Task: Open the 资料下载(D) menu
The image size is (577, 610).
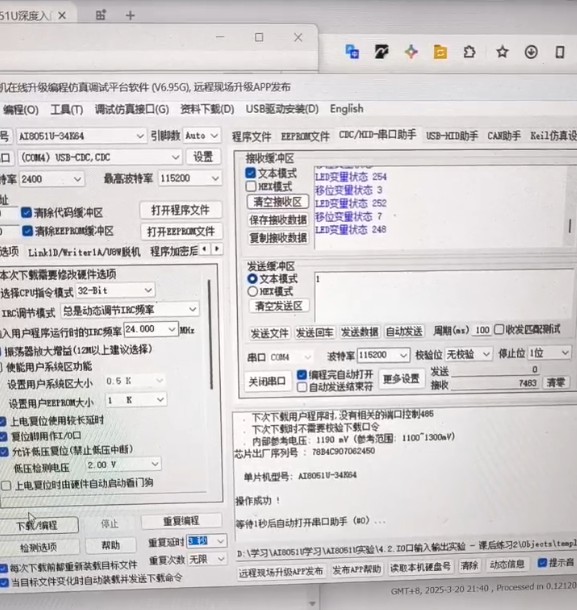Action: [207, 109]
